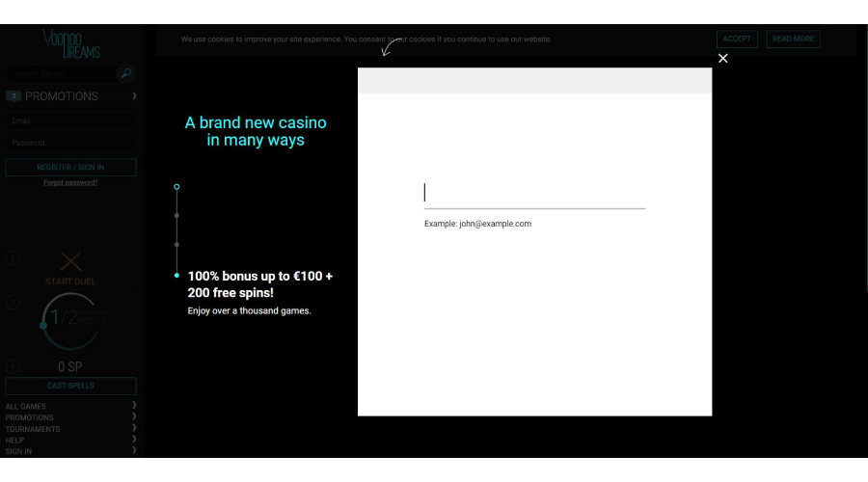Viewport: 868px width, 482px height.
Task: Select the second step dot in the timeline
Action: coord(176,216)
